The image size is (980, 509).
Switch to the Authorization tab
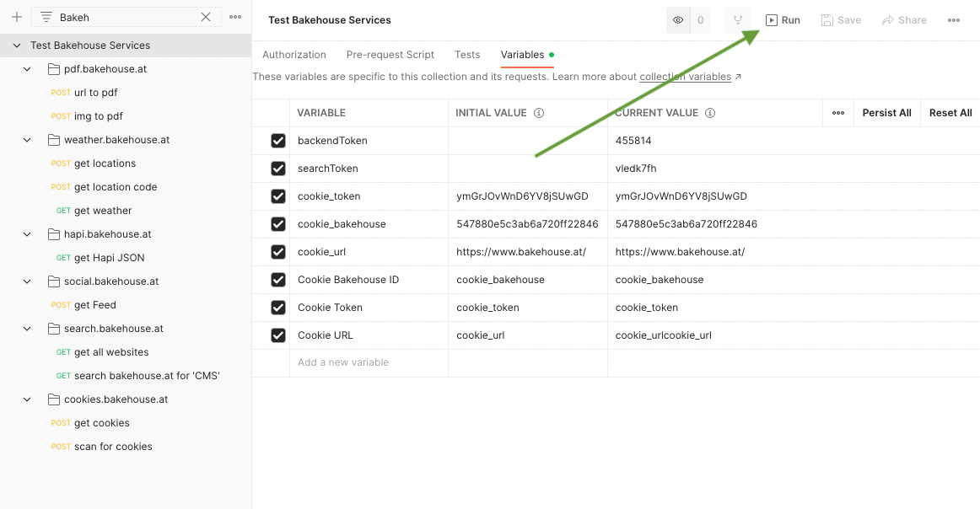click(x=293, y=55)
